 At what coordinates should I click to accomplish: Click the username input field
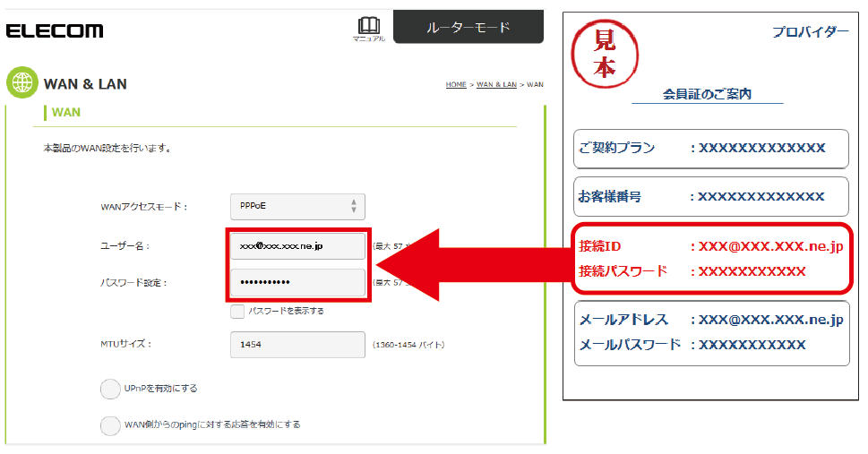tap(297, 246)
